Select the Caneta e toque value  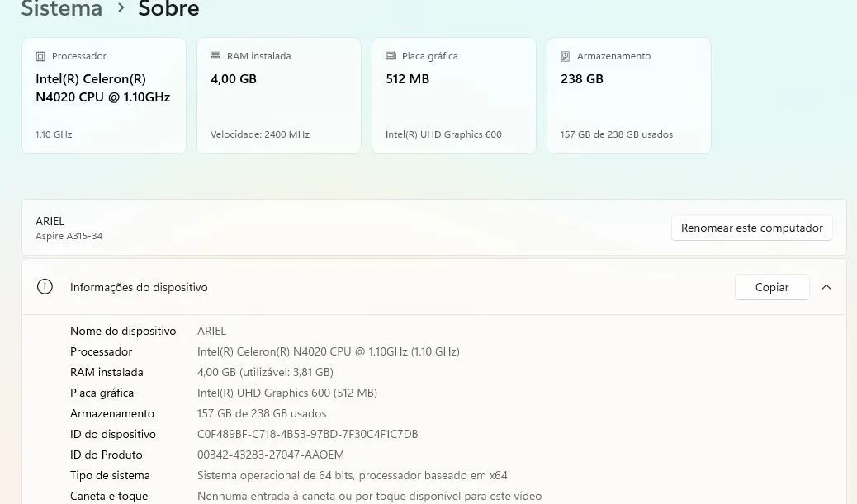tap(370, 497)
